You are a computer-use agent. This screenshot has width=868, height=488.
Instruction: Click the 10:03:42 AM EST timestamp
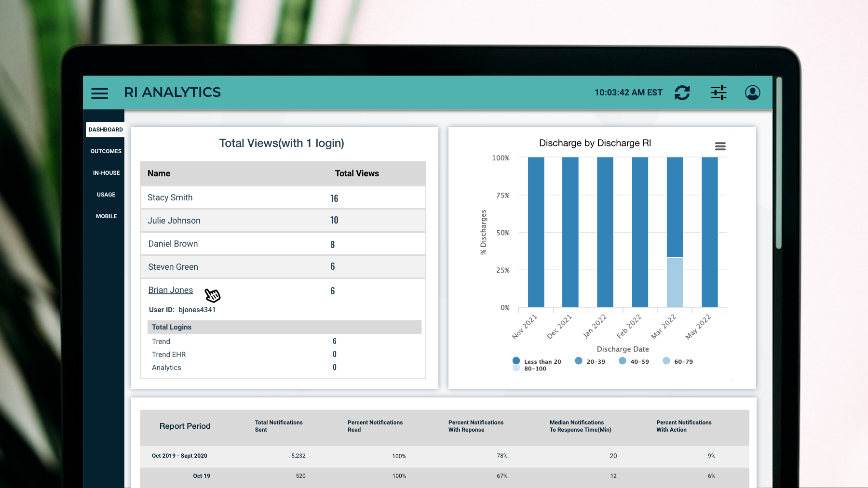point(628,92)
